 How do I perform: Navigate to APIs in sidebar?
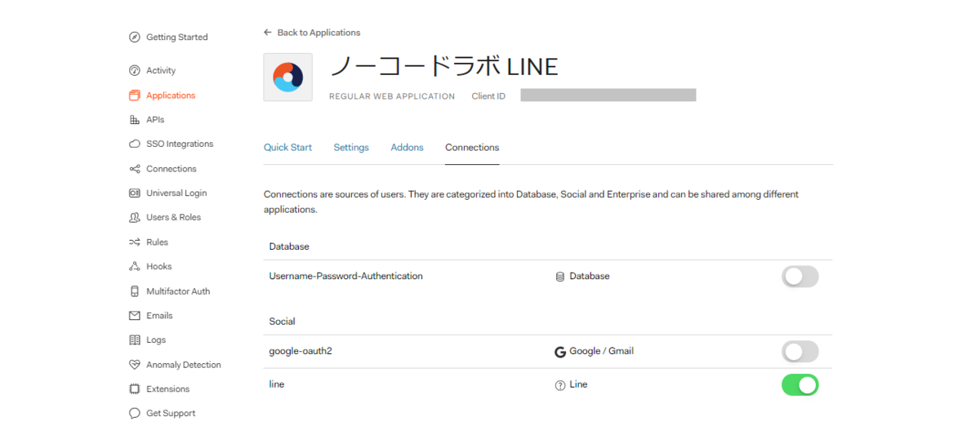[155, 120]
